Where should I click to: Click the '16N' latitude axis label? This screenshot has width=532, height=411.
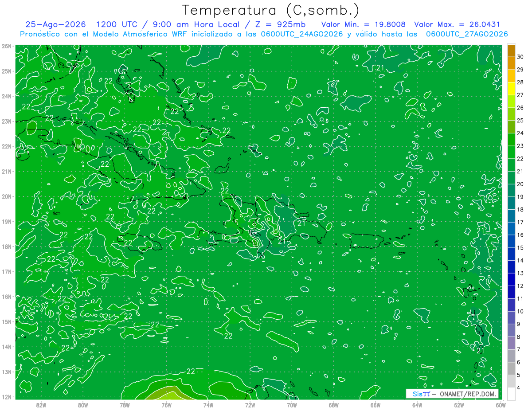[7, 297]
